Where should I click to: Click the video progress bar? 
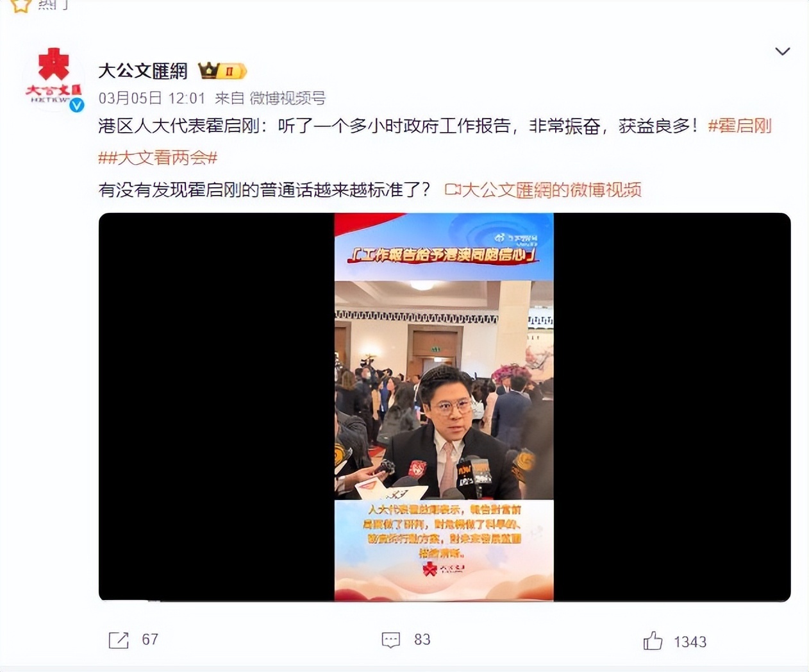(x=444, y=600)
